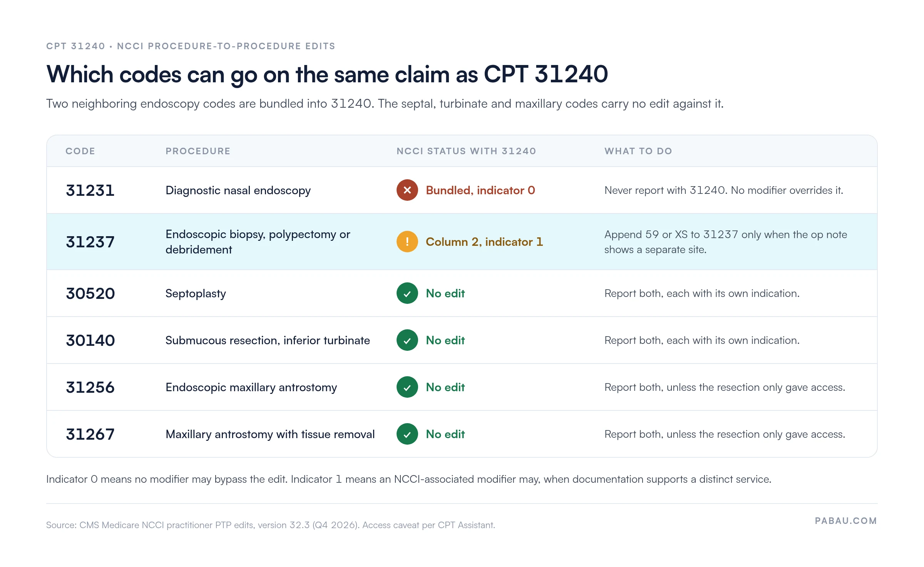
Task: Click the CMS source citation text
Action: coord(270,525)
